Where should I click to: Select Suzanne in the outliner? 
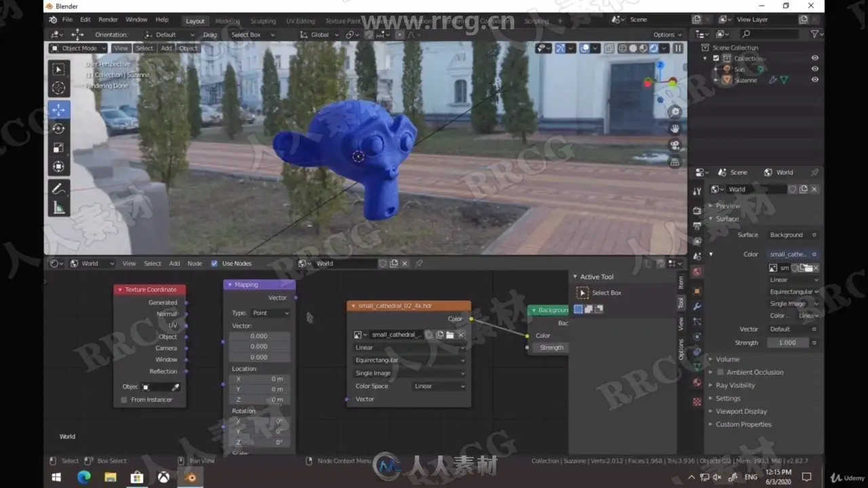(x=745, y=80)
